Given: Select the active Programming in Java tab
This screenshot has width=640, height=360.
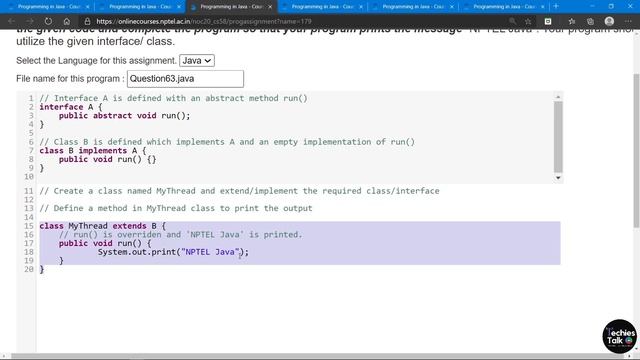Looking at the screenshot, I should point(231,7).
